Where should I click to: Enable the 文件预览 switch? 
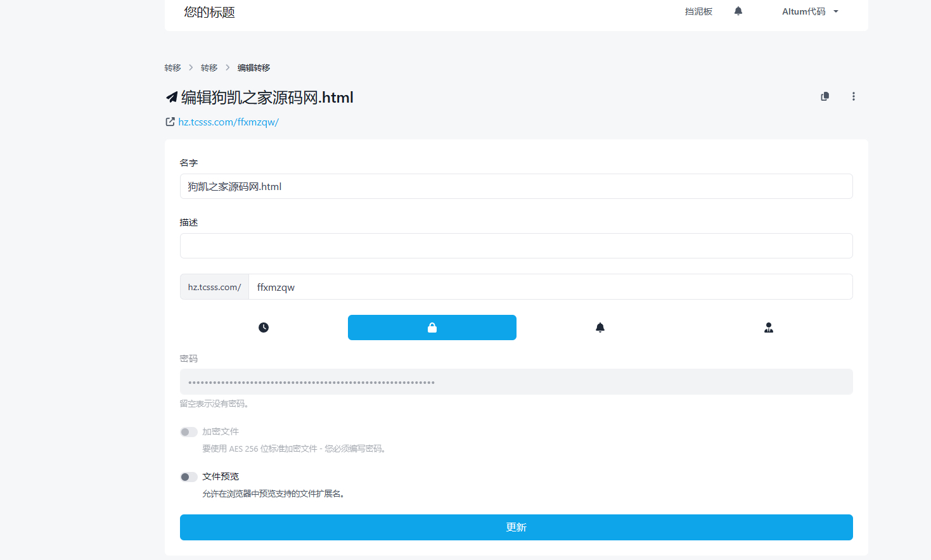pyautogui.click(x=189, y=477)
